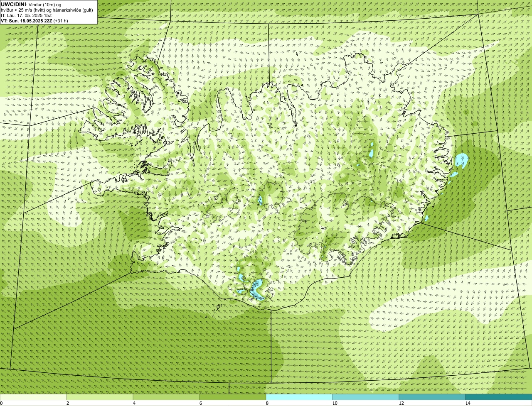The width and height of the screenshot is (532, 406).
Task: Click the legend tick label "6"
Action: tap(200, 403)
